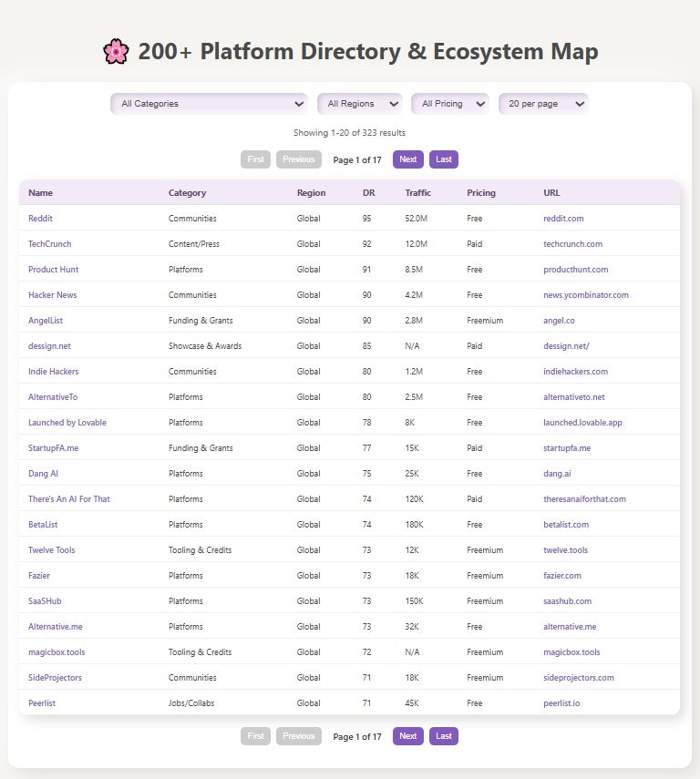Screen dimensions: 700x779
Task: Open the All Pricing filter dropdown
Action: tap(450, 104)
